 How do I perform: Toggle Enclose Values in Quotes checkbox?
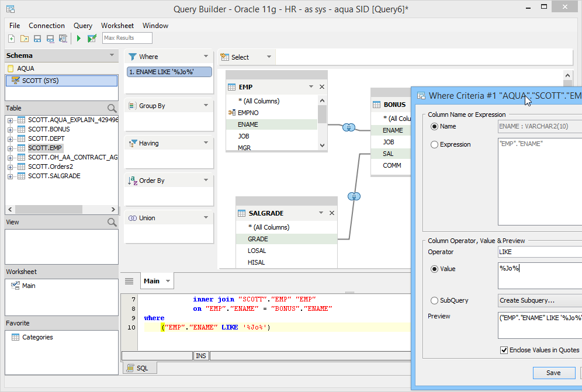click(x=504, y=350)
